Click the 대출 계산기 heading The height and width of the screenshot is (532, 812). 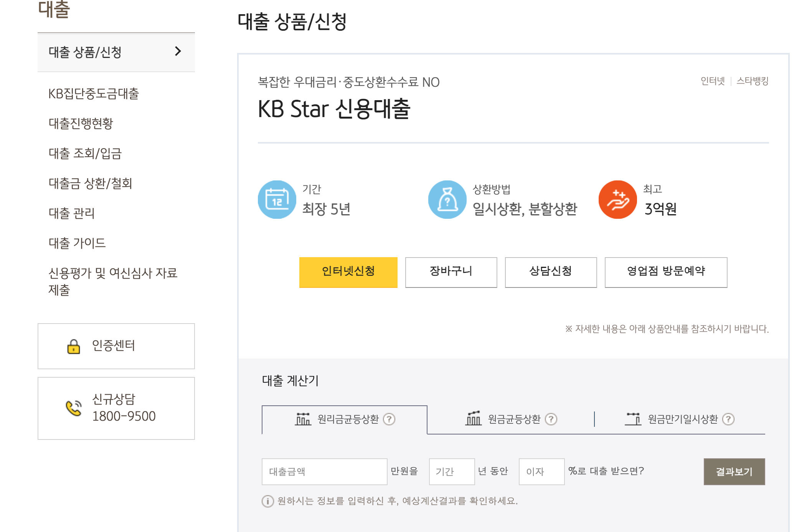tap(290, 380)
